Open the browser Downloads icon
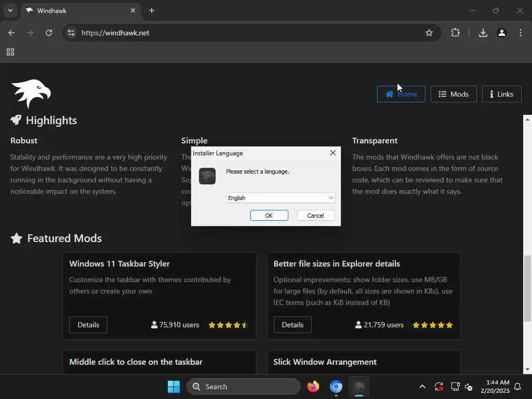 point(483,33)
